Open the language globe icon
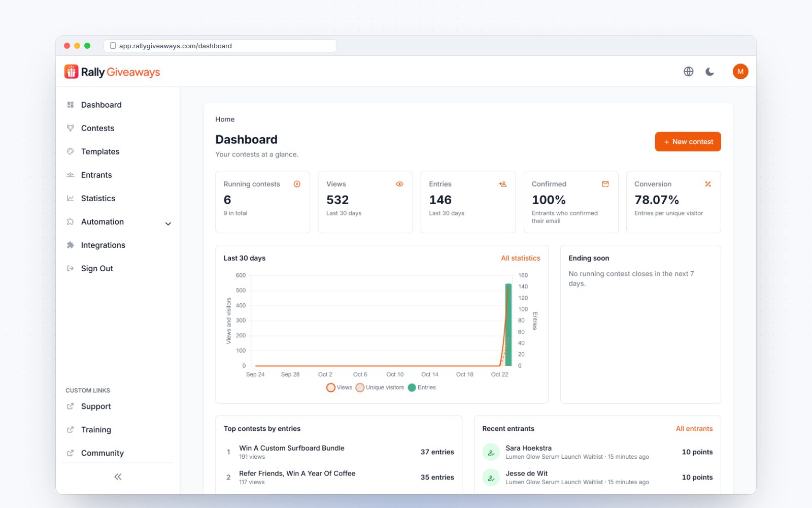 click(688, 72)
